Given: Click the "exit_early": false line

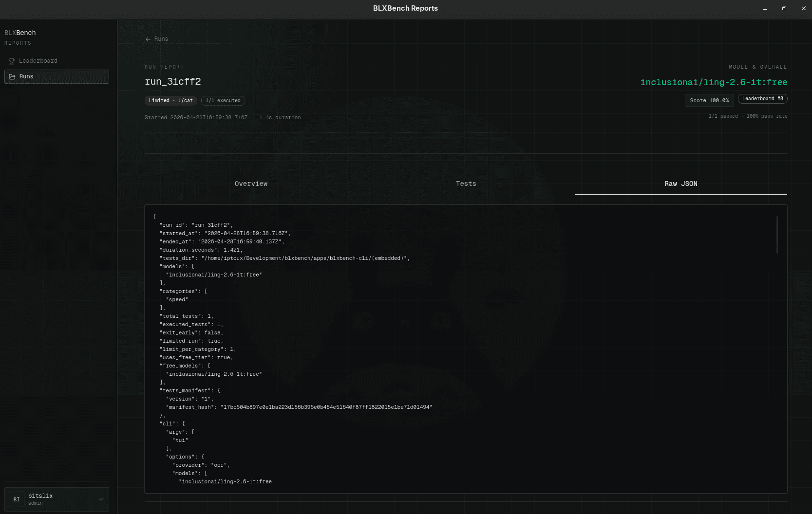Looking at the screenshot, I should pyautogui.click(x=191, y=333).
